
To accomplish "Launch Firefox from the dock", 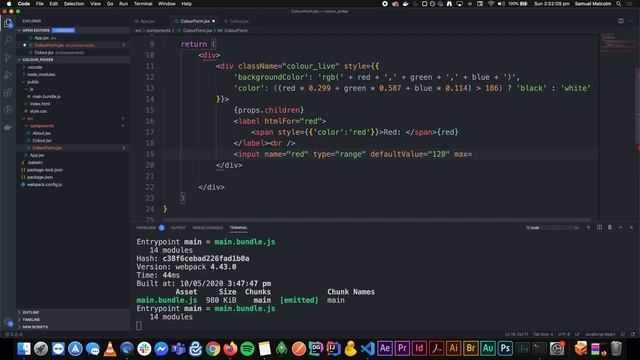I will click(x=230, y=349).
